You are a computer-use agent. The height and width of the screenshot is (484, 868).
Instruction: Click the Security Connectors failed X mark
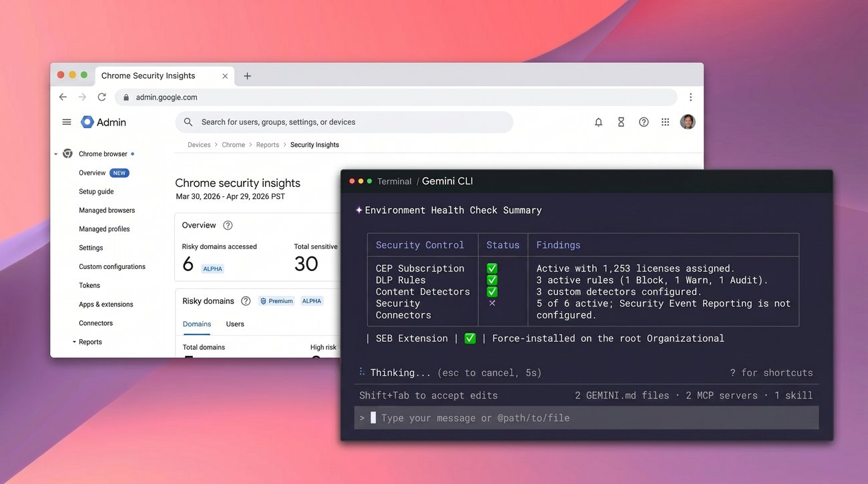[x=492, y=303]
